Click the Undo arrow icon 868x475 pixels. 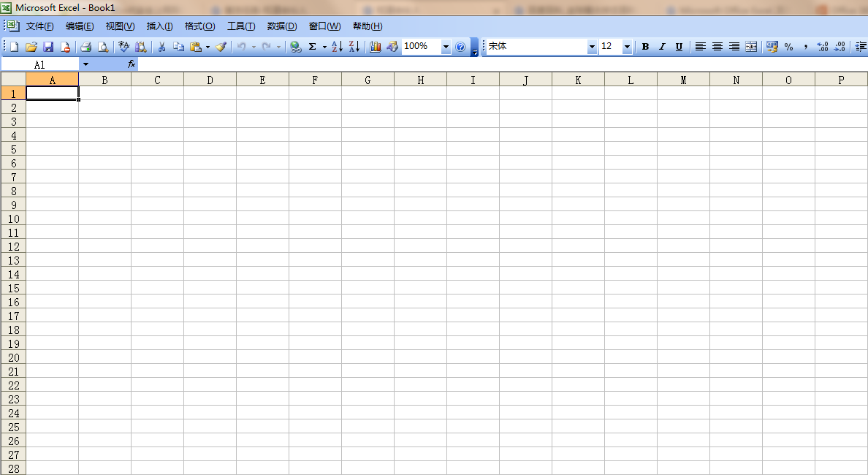[241, 47]
